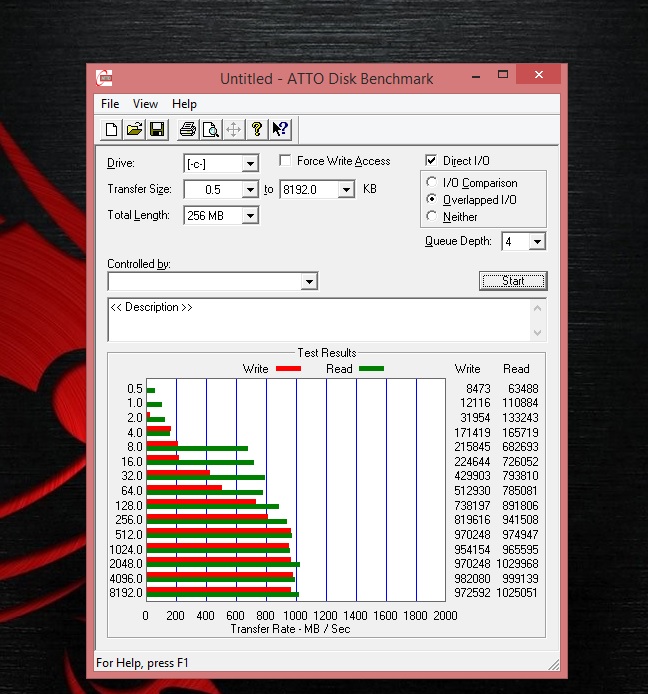Image resolution: width=648 pixels, height=694 pixels.
Task: Open the Transfer Size minimum dropdown 0.5
Action: (x=250, y=190)
